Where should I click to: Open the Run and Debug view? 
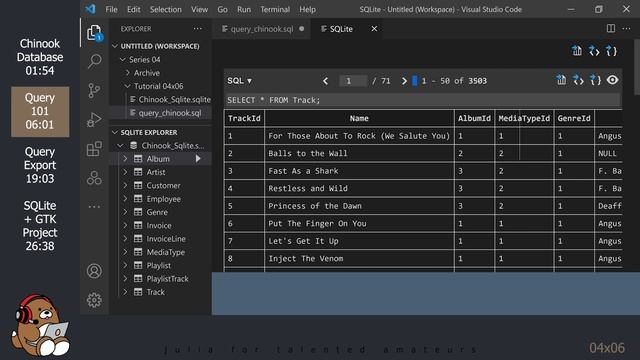(x=94, y=120)
